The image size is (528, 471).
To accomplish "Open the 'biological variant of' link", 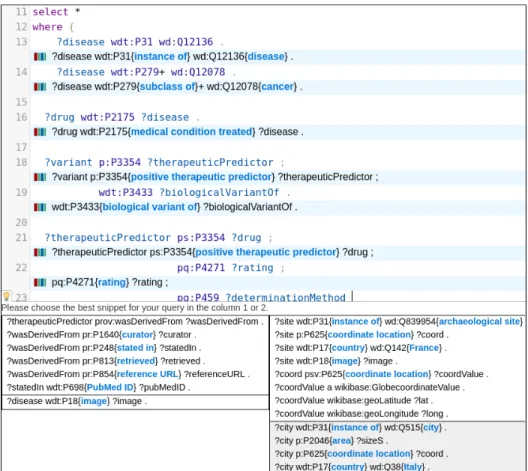I will point(150,207).
